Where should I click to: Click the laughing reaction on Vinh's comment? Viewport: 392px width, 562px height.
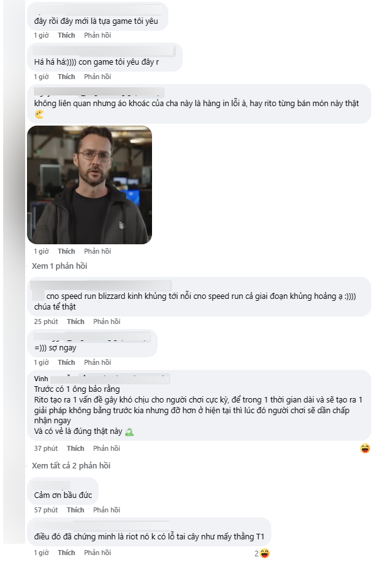[365, 448]
